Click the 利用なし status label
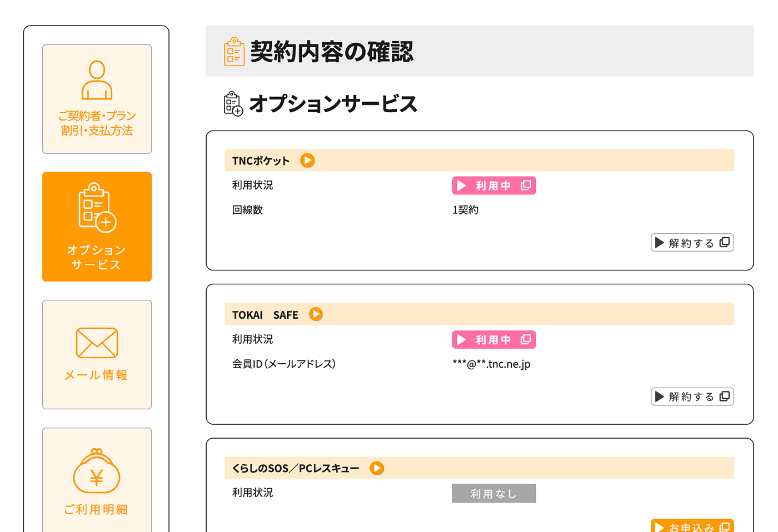 pos(493,493)
